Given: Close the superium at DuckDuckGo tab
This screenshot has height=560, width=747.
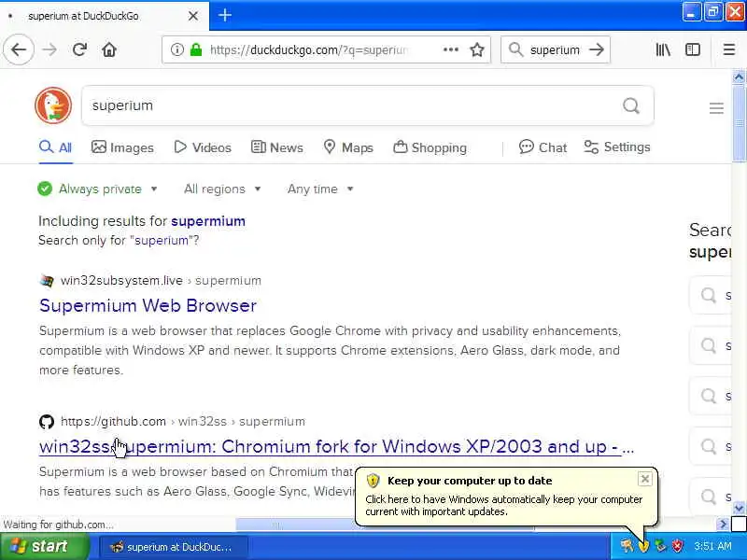Looking at the screenshot, I should pos(193,16).
